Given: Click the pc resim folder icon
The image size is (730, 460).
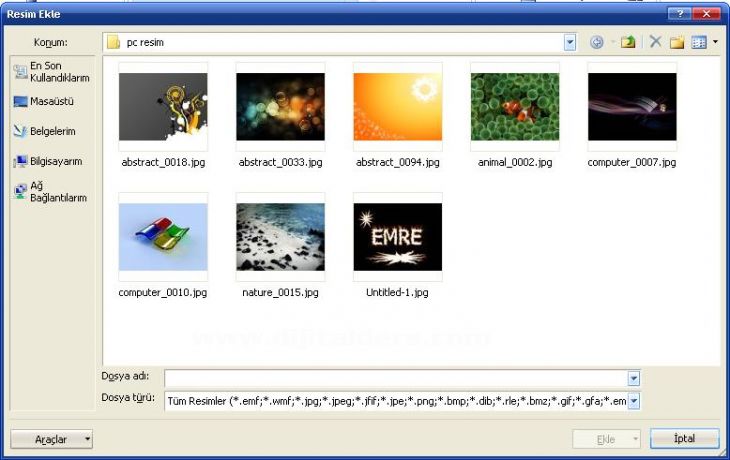Looking at the screenshot, I should [113, 42].
